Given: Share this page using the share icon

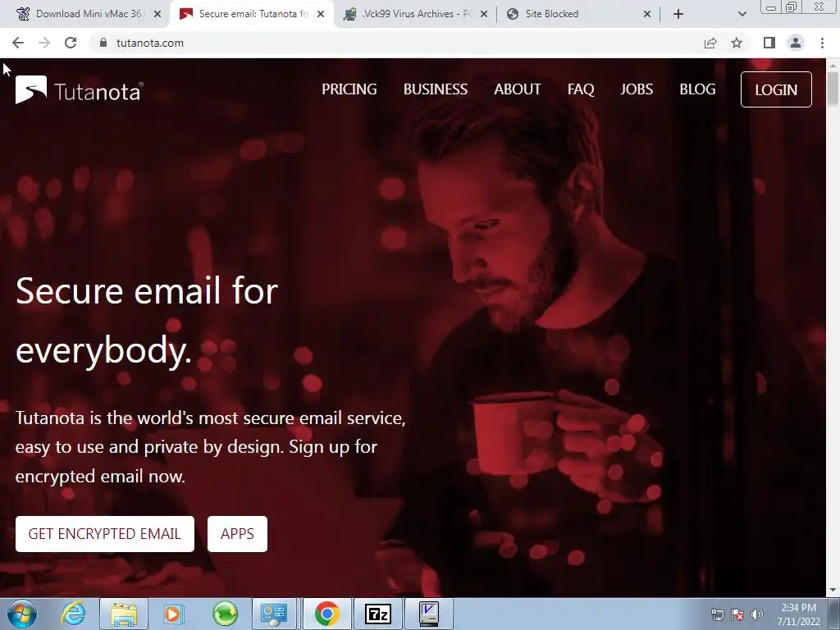Looking at the screenshot, I should (x=710, y=43).
